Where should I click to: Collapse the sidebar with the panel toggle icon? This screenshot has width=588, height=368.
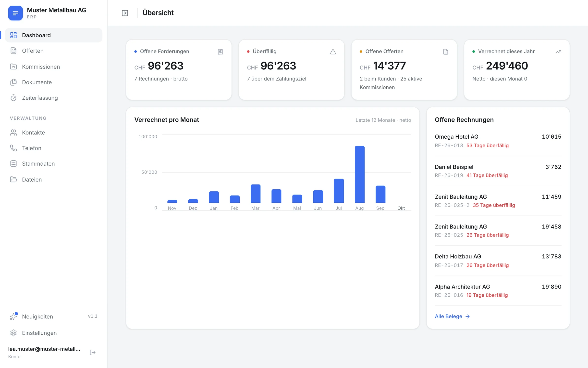tap(125, 13)
